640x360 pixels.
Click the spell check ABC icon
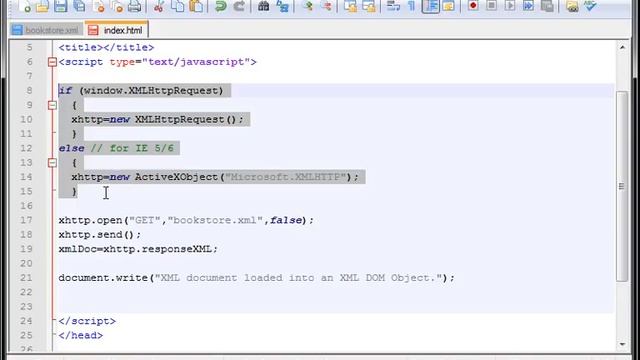(591, 6)
